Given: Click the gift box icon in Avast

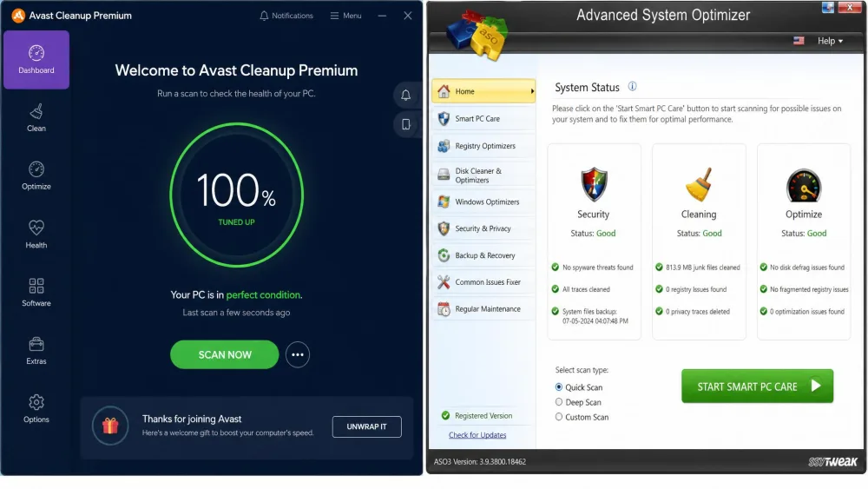Looking at the screenshot, I should [110, 426].
